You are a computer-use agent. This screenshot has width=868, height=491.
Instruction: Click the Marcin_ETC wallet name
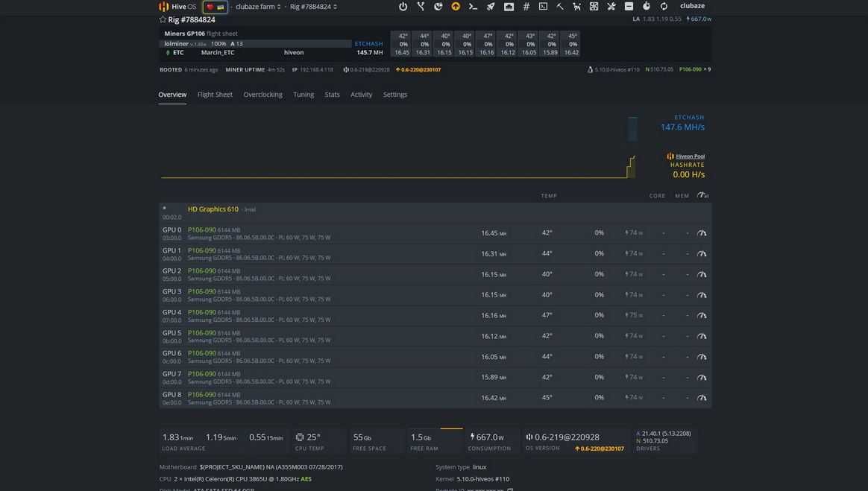click(218, 53)
